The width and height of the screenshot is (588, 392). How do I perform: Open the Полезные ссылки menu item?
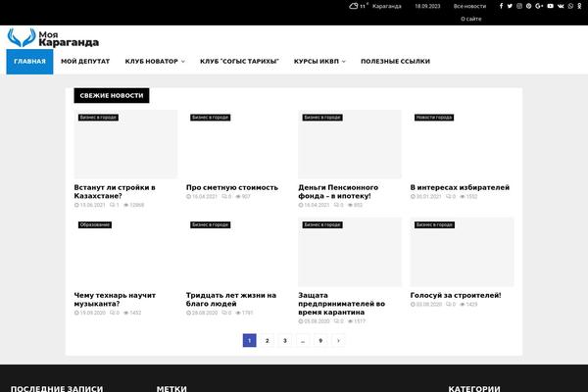click(395, 62)
